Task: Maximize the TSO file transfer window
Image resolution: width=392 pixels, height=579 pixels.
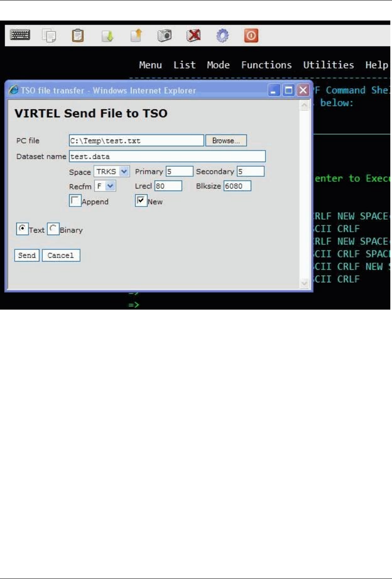Action: click(289, 90)
